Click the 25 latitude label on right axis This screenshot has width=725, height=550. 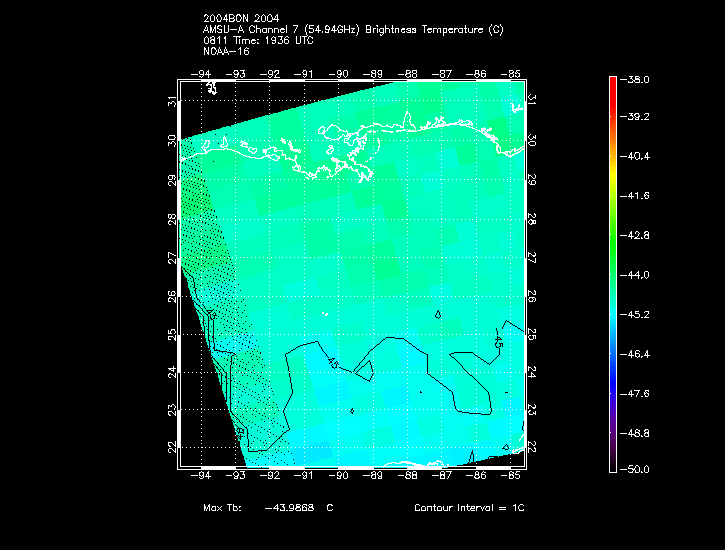pyautogui.click(x=532, y=334)
